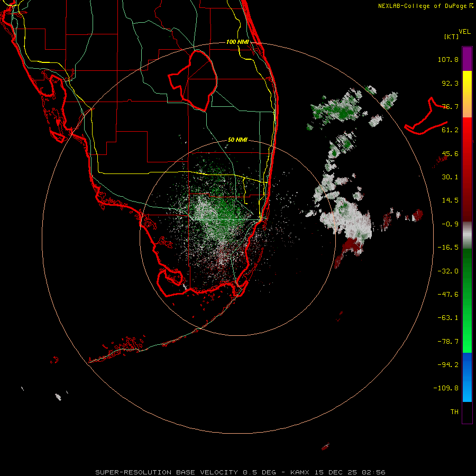The height and width of the screenshot is (476, 476).
Task: Click the 76.7 legend value
Action: [450, 106]
